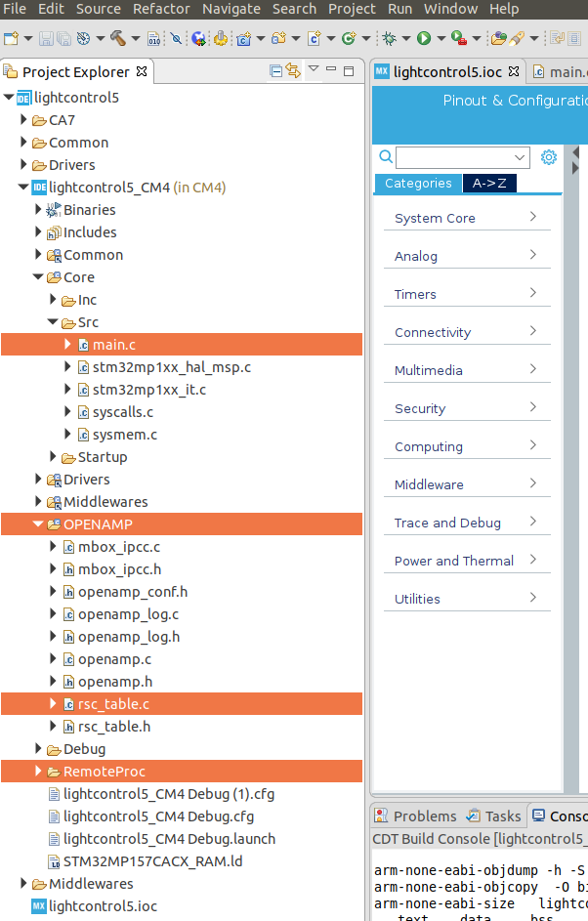
Task: Select the Categories tab
Action: click(x=418, y=184)
